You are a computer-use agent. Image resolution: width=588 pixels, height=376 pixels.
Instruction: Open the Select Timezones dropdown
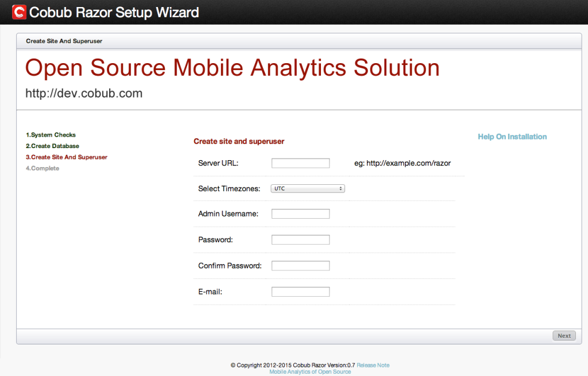[308, 188]
